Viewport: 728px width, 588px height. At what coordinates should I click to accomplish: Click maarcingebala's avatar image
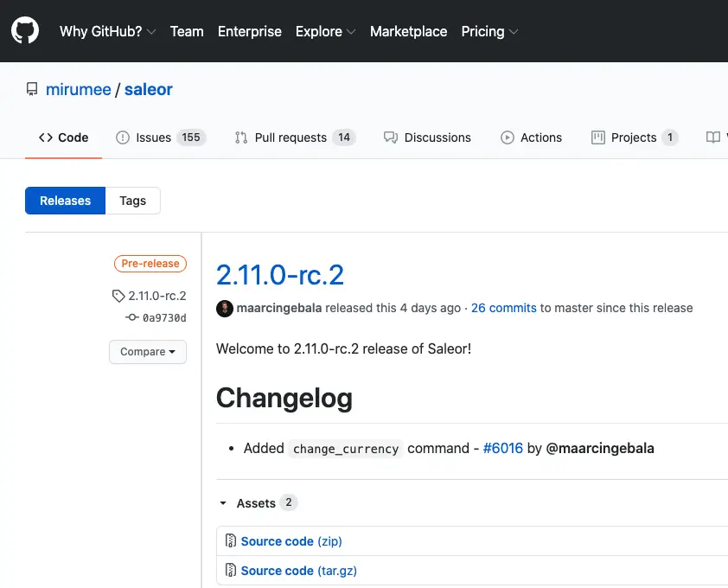225,309
